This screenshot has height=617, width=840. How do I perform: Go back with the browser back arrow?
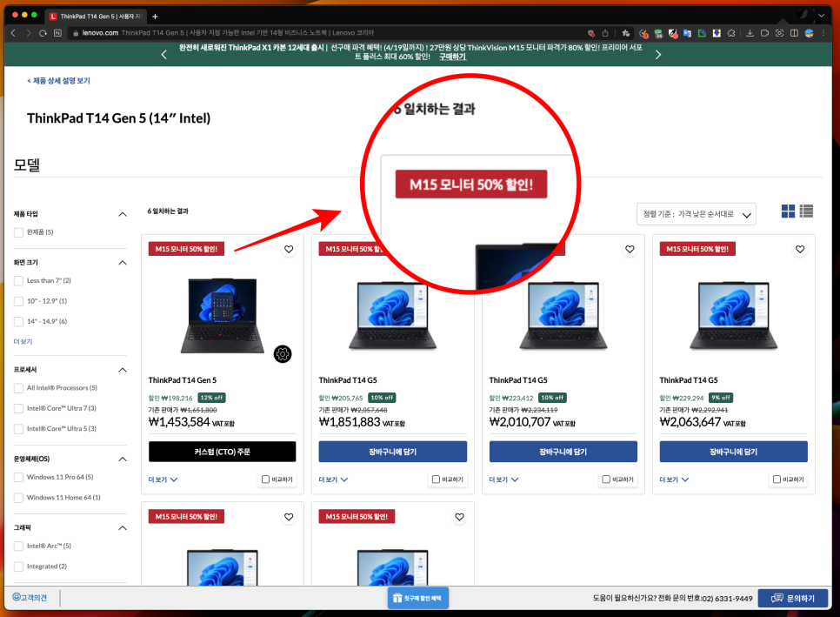coord(13,33)
